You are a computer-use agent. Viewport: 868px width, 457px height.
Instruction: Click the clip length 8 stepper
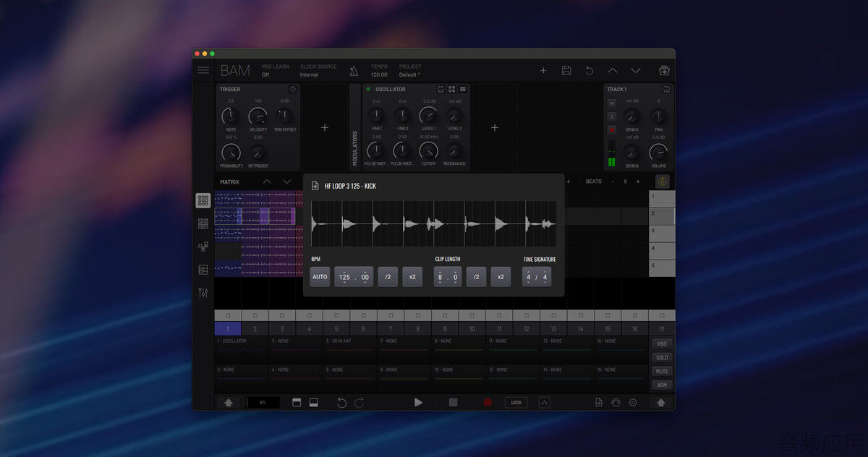pyautogui.click(x=440, y=277)
